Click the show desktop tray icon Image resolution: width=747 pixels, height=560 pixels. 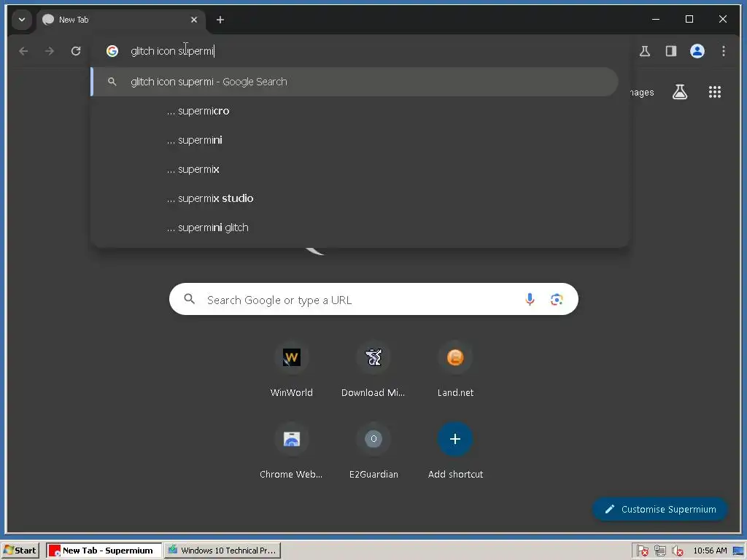click(738, 551)
